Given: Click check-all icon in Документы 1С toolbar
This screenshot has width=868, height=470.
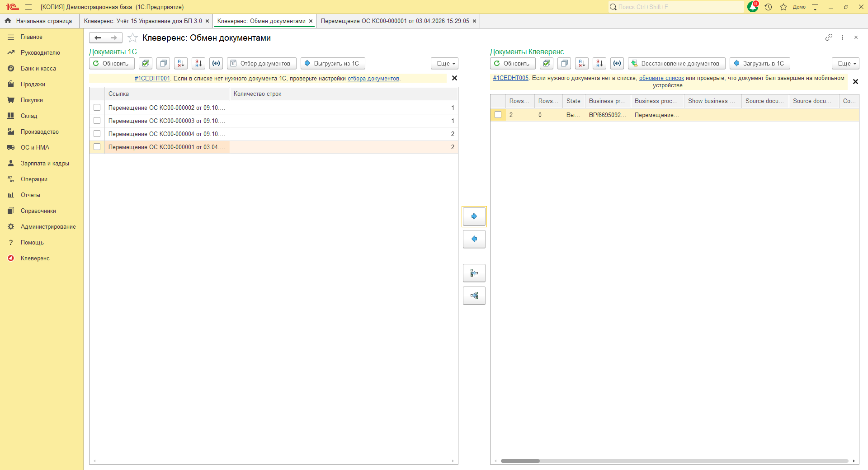Looking at the screenshot, I should coord(146,64).
